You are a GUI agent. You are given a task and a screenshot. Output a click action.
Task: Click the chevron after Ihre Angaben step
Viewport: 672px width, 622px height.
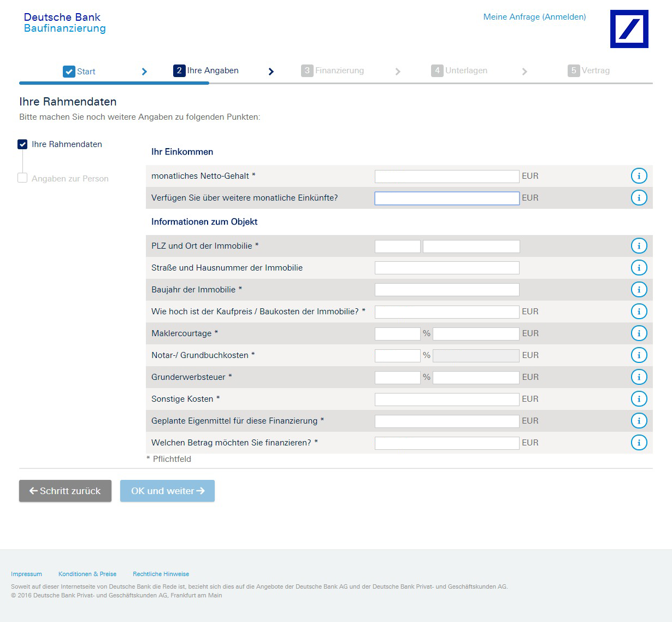click(271, 72)
